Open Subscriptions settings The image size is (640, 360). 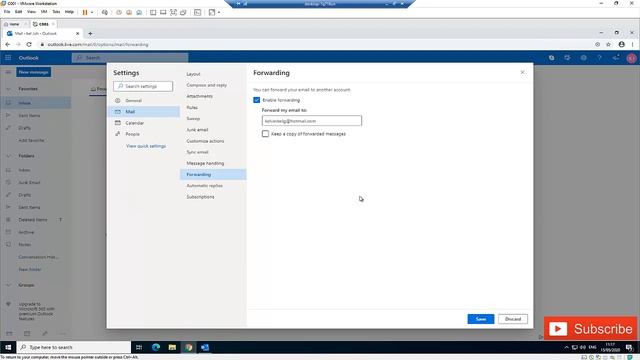(200, 197)
